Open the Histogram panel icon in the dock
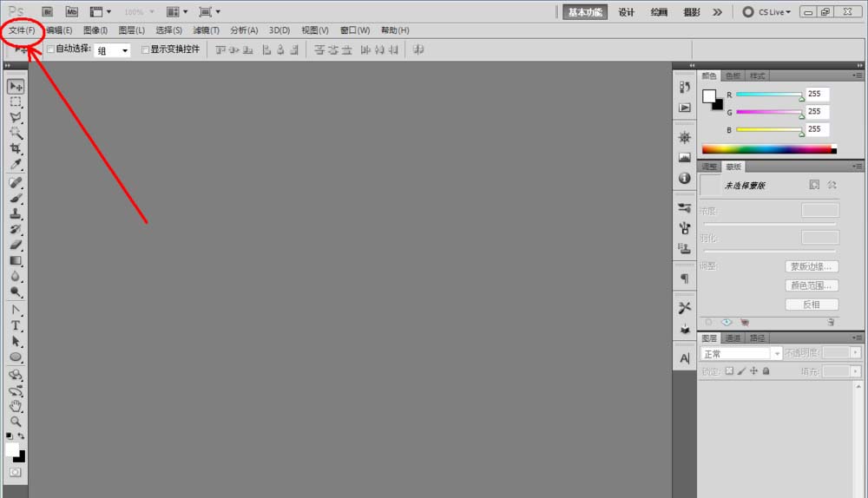The image size is (868, 498). pos(685,158)
